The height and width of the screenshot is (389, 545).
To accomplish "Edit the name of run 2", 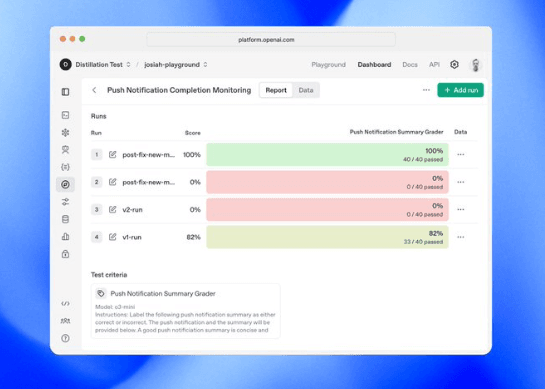I will [113, 182].
